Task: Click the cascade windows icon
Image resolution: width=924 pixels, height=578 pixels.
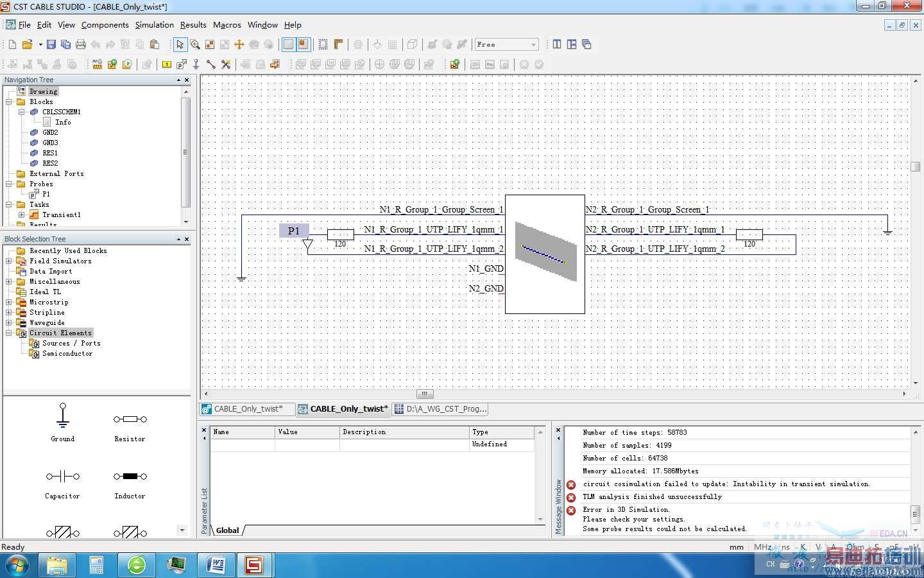Action: [x=586, y=44]
